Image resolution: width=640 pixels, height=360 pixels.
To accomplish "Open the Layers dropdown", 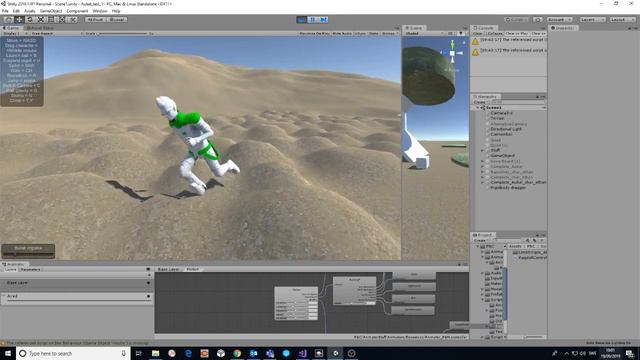I will (x=592, y=20).
